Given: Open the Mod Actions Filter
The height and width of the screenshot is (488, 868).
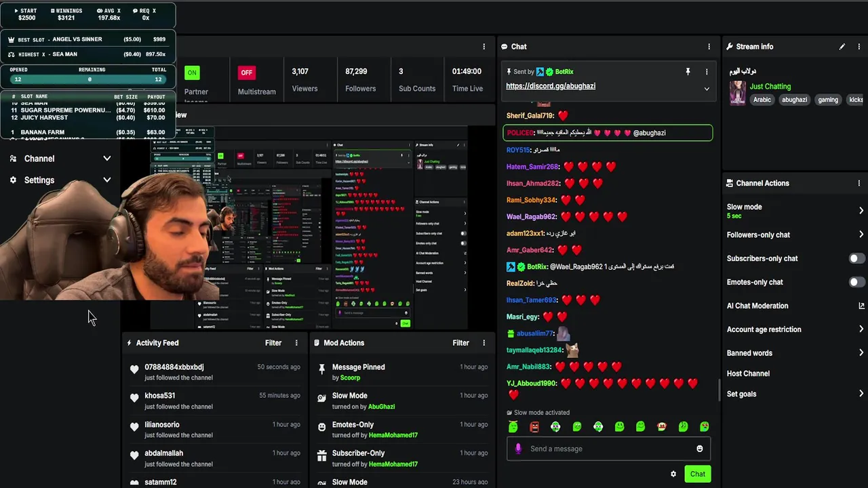Looking at the screenshot, I should coord(460,343).
